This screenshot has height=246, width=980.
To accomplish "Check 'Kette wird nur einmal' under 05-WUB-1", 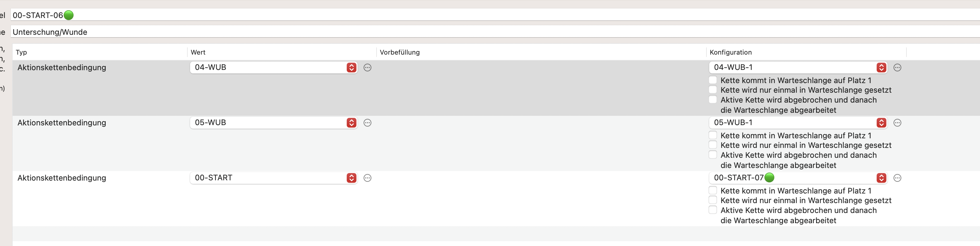I will pos(713,145).
